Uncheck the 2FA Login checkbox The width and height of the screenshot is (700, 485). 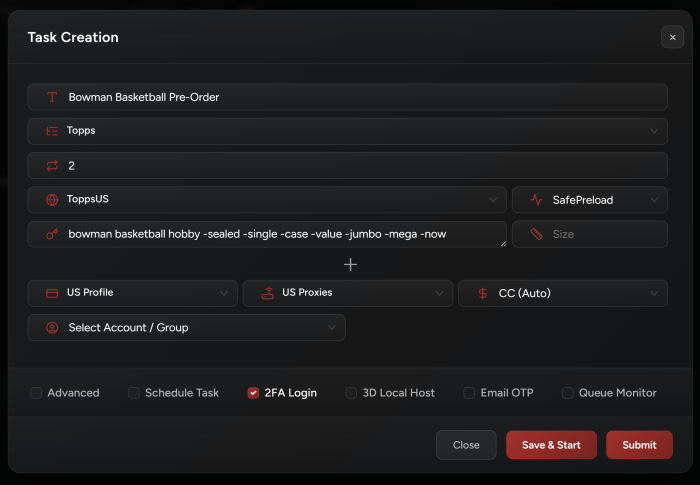253,393
